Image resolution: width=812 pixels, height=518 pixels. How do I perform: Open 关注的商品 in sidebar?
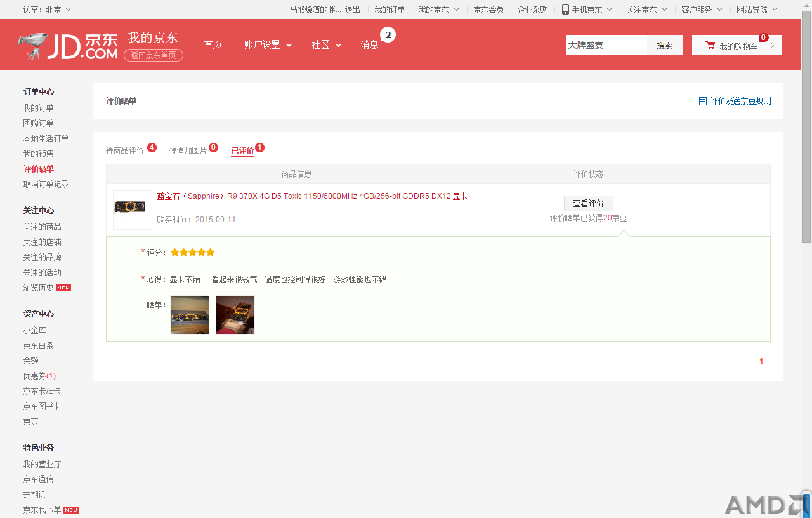pos(43,227)
